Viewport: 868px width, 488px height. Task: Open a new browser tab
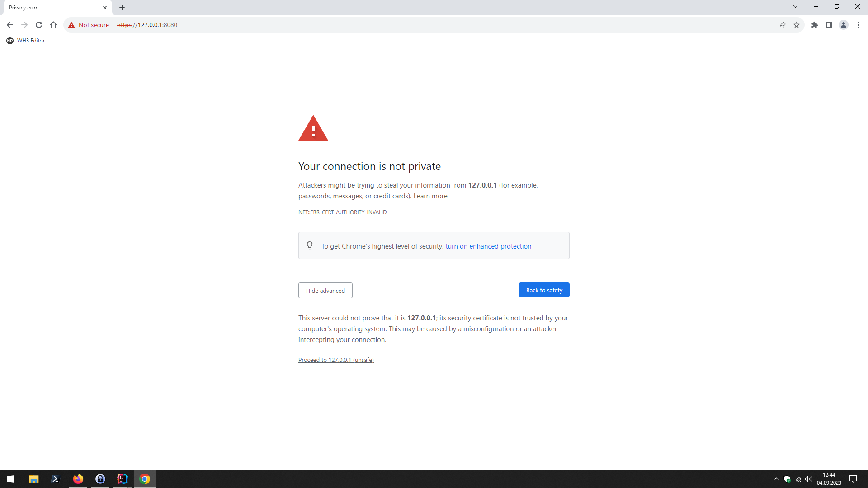(122, 7)
